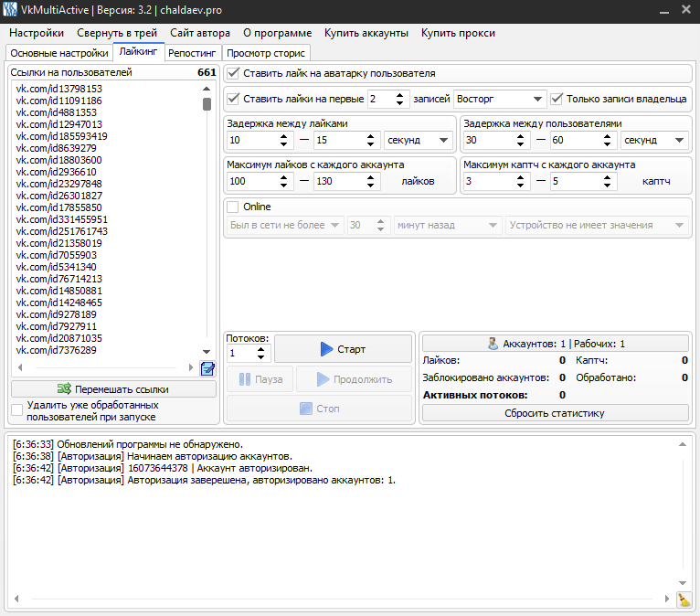Open the Восторг reaction type dropdown

click(x=499, y=99)
